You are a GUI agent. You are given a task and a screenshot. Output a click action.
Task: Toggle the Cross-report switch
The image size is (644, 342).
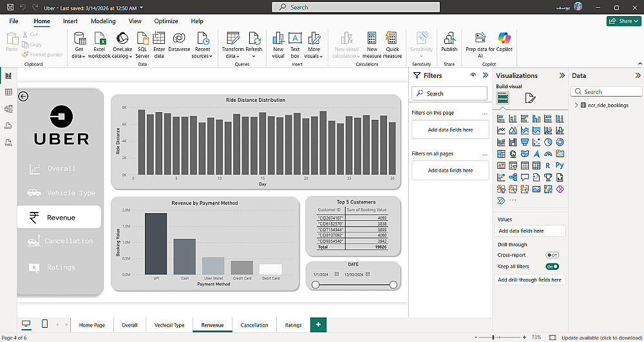552,255
